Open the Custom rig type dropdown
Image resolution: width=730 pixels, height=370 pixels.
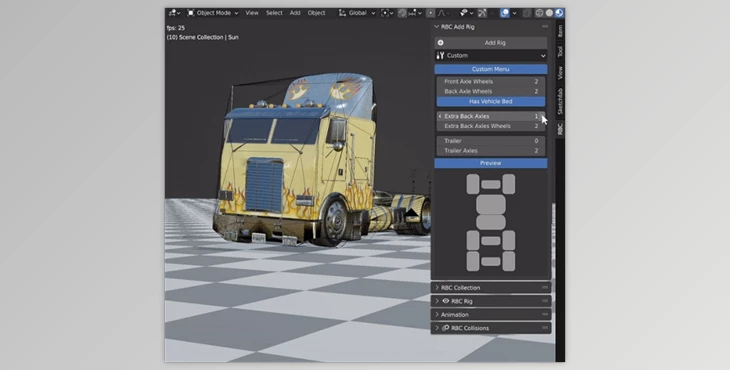pyautogui.click(x=491, y=55)
